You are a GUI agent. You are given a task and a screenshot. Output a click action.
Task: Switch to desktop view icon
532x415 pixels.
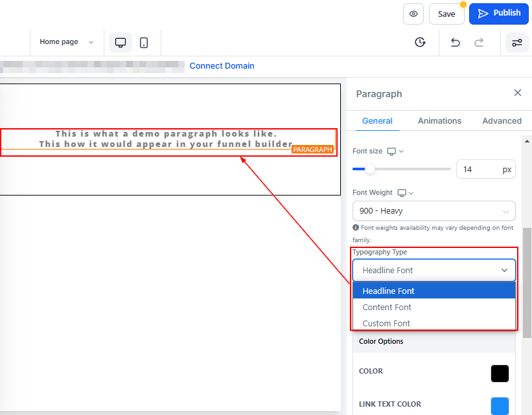[x=121, y=42]
